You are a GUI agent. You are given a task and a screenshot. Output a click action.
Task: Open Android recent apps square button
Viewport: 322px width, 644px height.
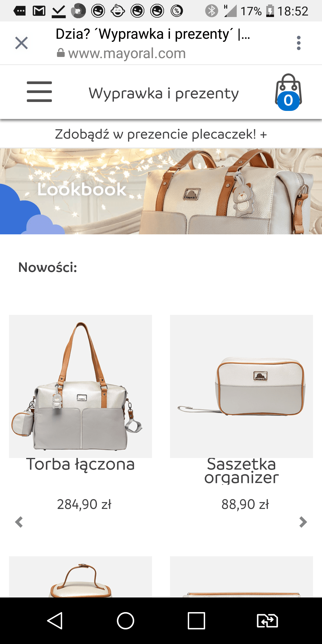tap(196, 621)
